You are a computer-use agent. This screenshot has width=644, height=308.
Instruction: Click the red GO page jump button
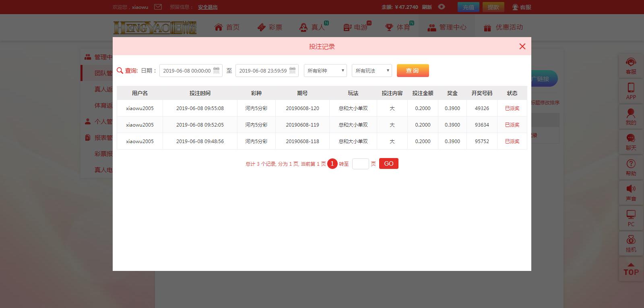(388, 164)
